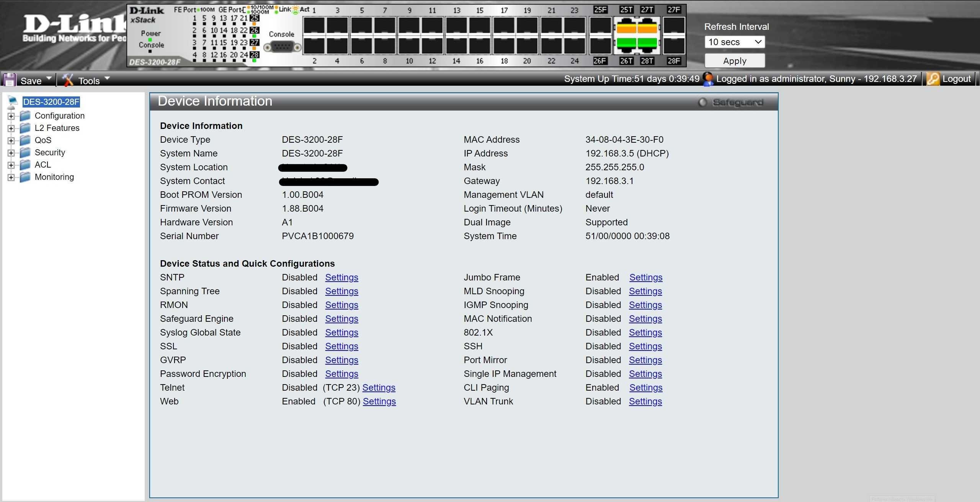The width and height of the screenshot is (980, 502).
Task: Click the QoS folder icon
Action: (25, 140)
